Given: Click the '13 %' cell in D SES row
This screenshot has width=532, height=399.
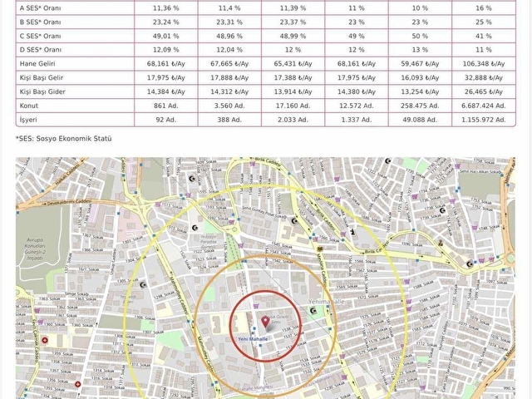Looking at the screenshot, I should tap(420, 50).
